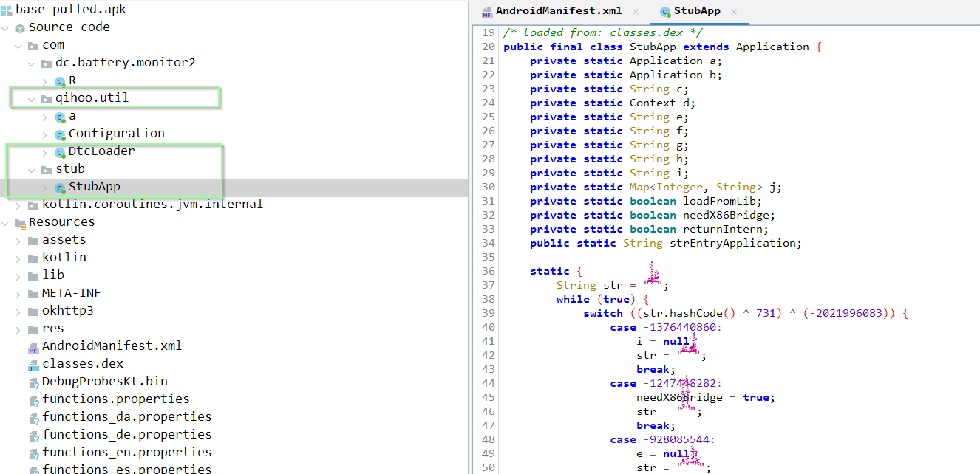This screenshot has height=474, width=980.
Task: Click the AndroidManifest.xml file icon in tree
Action: [x=33, y=347]
